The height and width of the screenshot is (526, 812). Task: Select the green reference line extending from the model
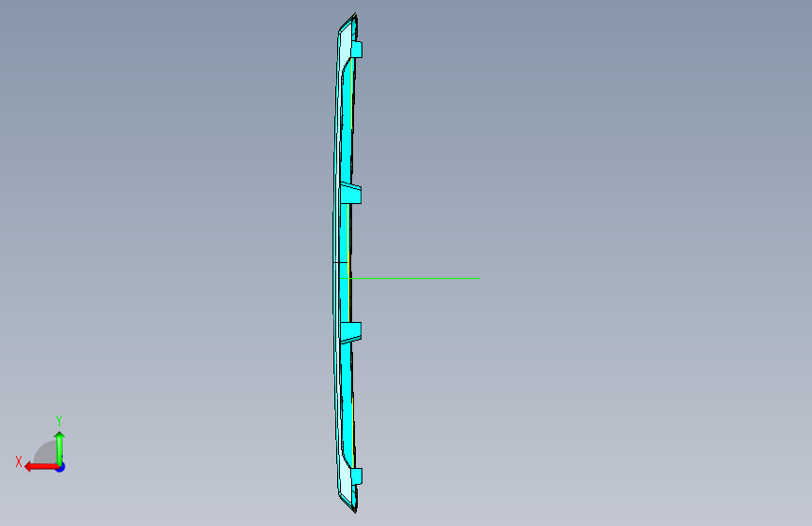pyautogui.click(x=412, y=279)
